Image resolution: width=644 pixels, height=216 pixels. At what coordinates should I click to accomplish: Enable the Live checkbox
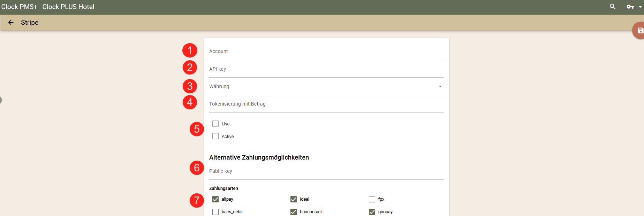pos(215,124)
